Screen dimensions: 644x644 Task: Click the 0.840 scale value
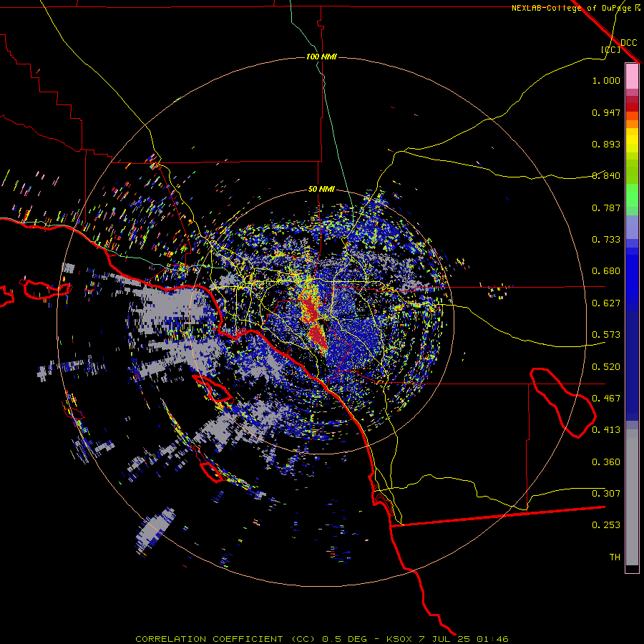pos(606,176)
